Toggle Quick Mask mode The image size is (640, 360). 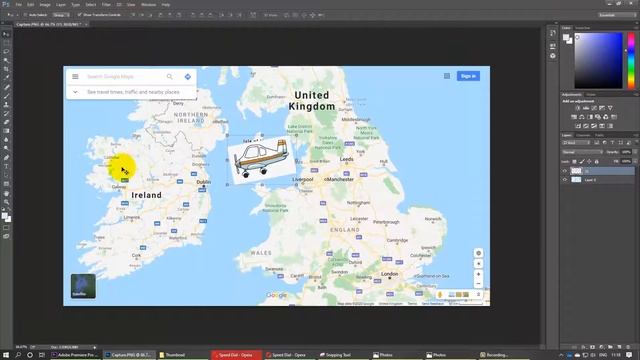[x=6, y=228]
